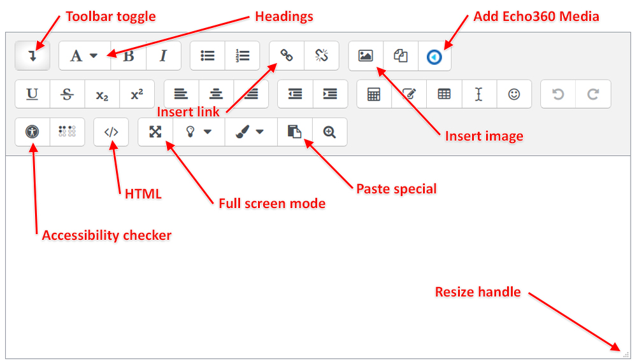The image size is (637, 364).
Task: Insert an ordered numbered list
Action: coord(243,55)
